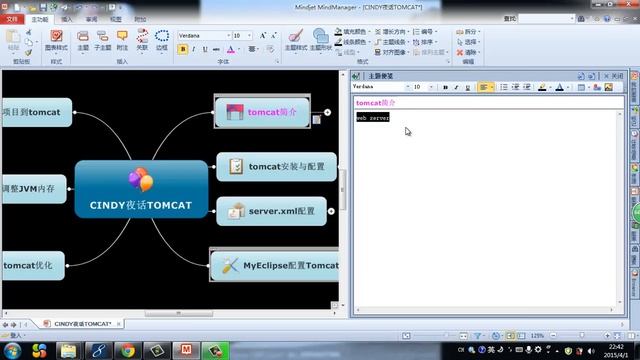Open the Find (查找) search dropdown
This screenshot has width=640, height=360.
(x=571, y=18)
